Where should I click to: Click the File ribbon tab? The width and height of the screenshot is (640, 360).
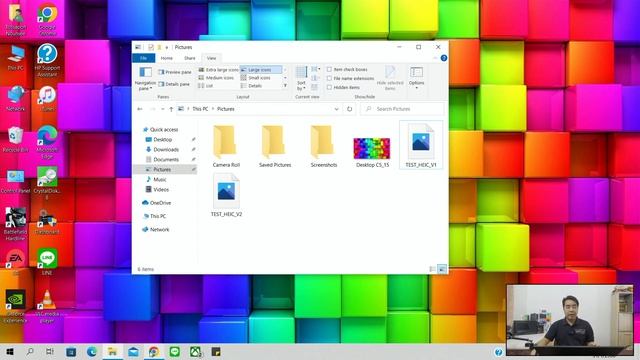(144, 58)
